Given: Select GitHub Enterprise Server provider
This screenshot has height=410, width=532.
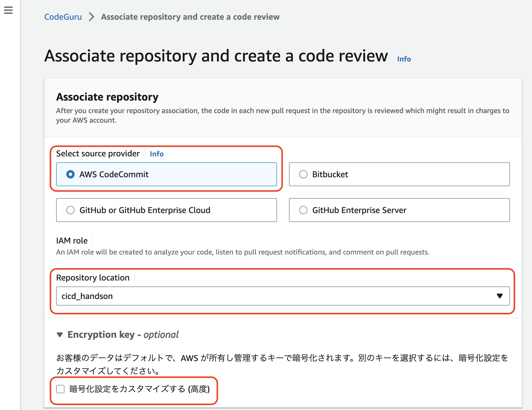Looking at the screenshot, I should click(x=303, y=210).
